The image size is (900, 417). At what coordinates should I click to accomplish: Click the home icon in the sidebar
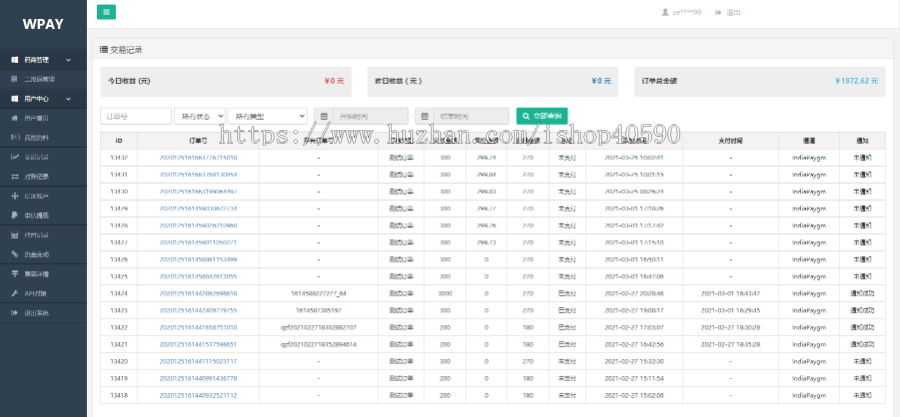(x=14, y=118)
